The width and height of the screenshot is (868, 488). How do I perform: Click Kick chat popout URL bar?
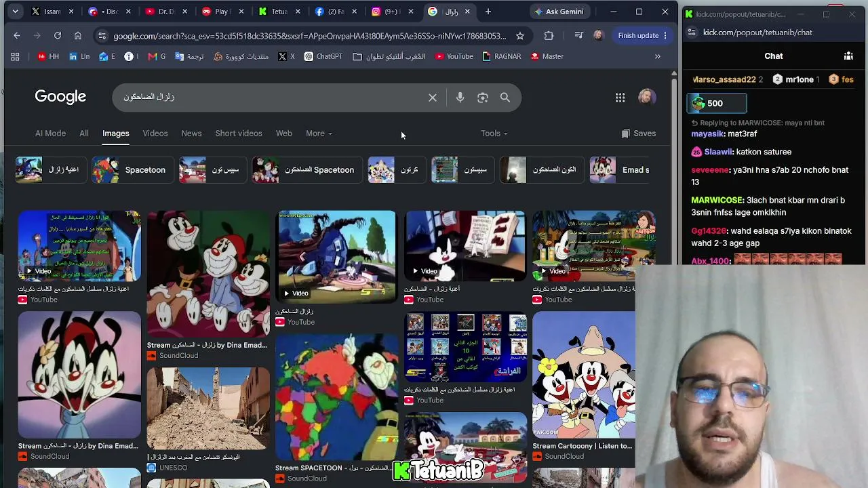click(x=757, y=33)
